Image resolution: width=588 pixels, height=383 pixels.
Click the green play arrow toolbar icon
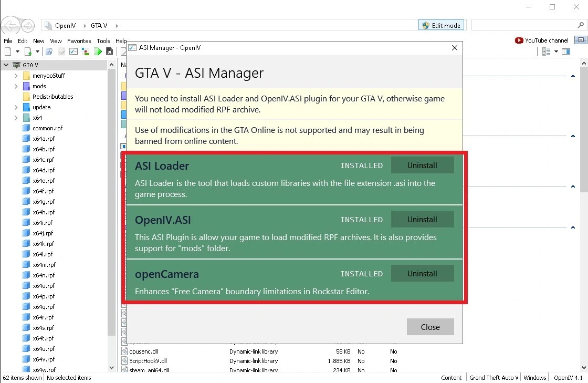click(x=98, y=51)
